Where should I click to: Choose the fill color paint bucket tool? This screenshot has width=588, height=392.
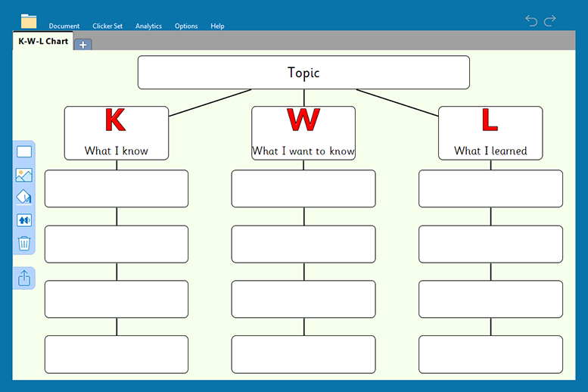pyautogui.click(x=24, y=198)
